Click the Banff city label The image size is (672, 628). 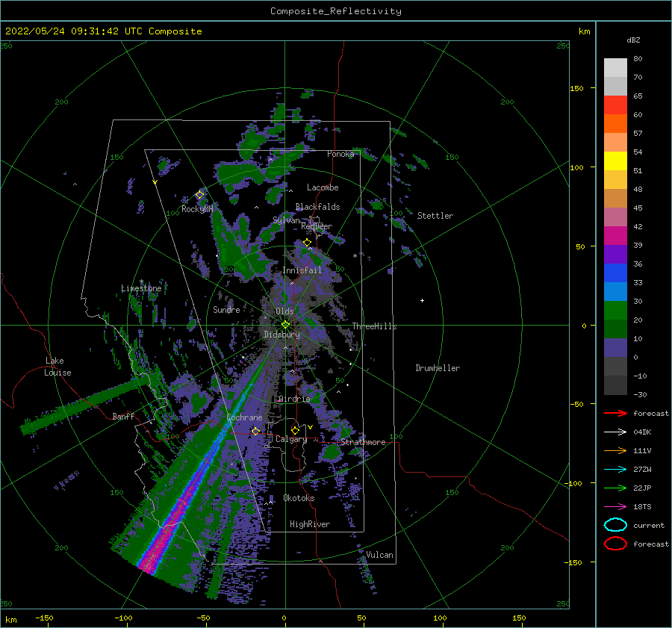click(x=123, y=416)
